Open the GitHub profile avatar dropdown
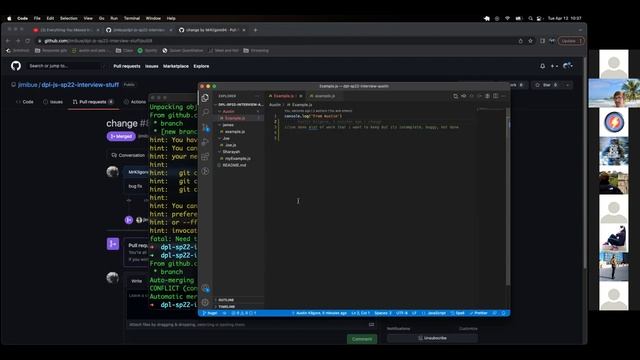Image resolution: width=640 pixels, height=360 pixels. 568,66
